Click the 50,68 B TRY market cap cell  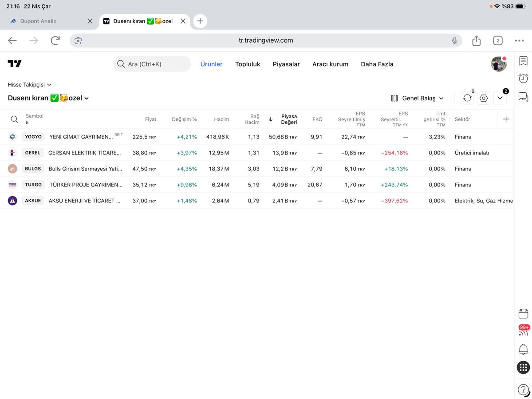pyautogui.click(x=283, y=137)
